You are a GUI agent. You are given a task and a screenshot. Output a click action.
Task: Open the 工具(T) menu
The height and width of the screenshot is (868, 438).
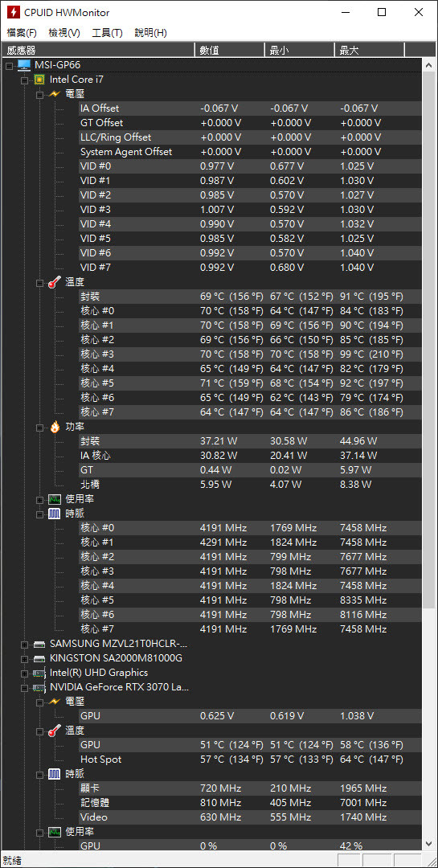pos(108,33)
